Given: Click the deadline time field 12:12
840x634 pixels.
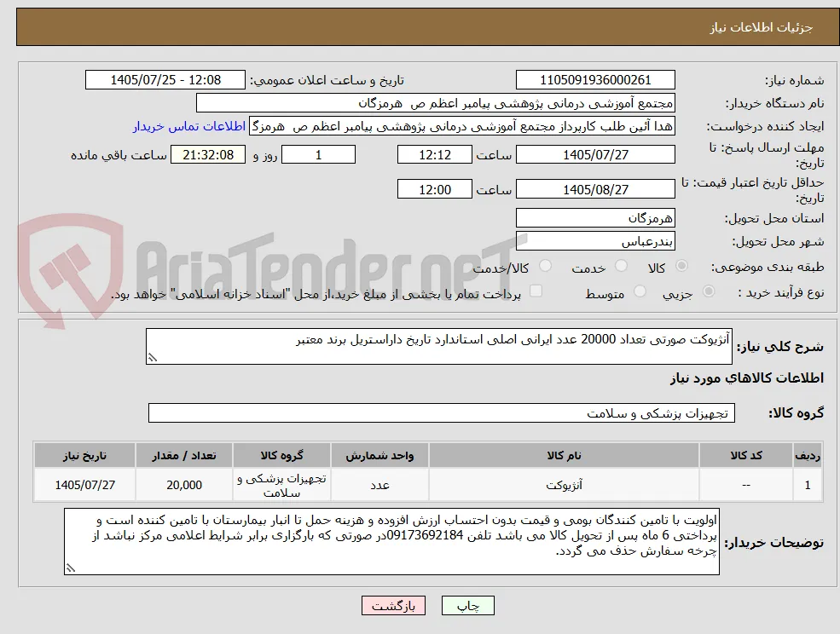Looking at the screenshot, I should (x=434, y=155).
